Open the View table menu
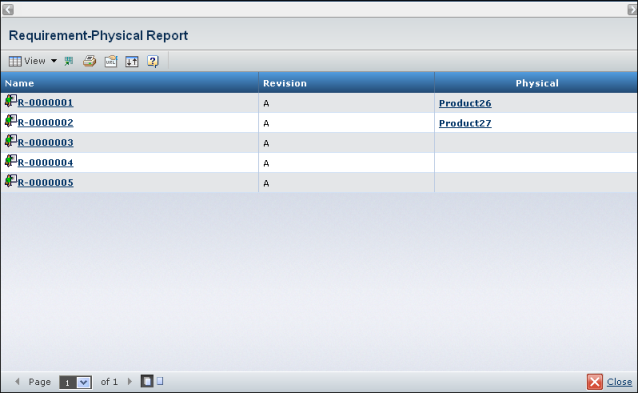 (33, 61)
